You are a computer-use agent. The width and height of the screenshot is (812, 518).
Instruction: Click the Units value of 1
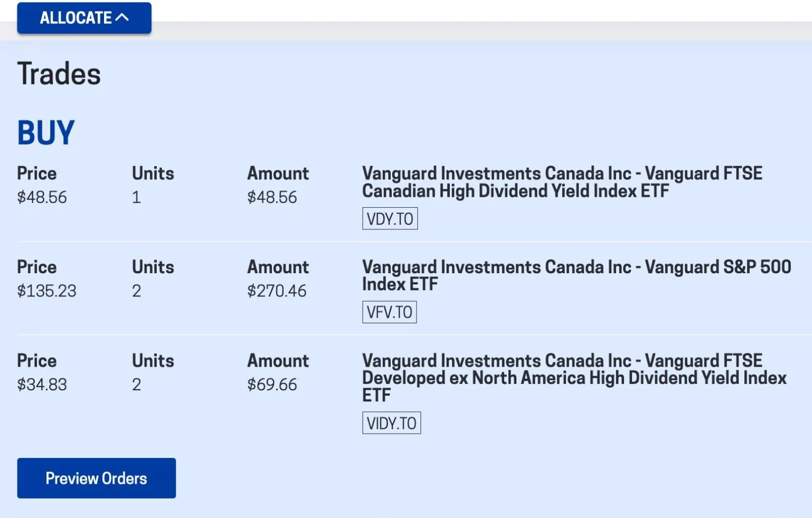tap(136, 197)
